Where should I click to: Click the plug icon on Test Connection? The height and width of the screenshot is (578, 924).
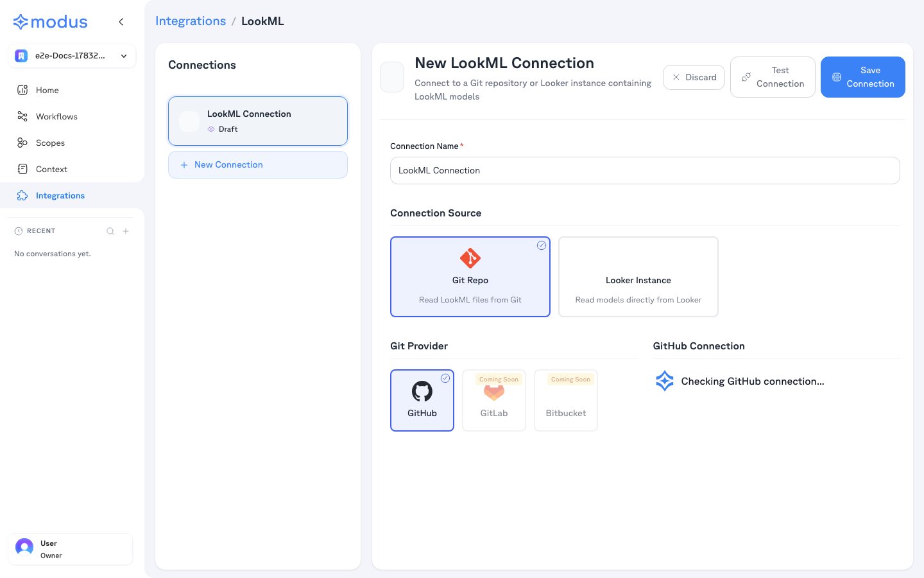pos(746,77)
